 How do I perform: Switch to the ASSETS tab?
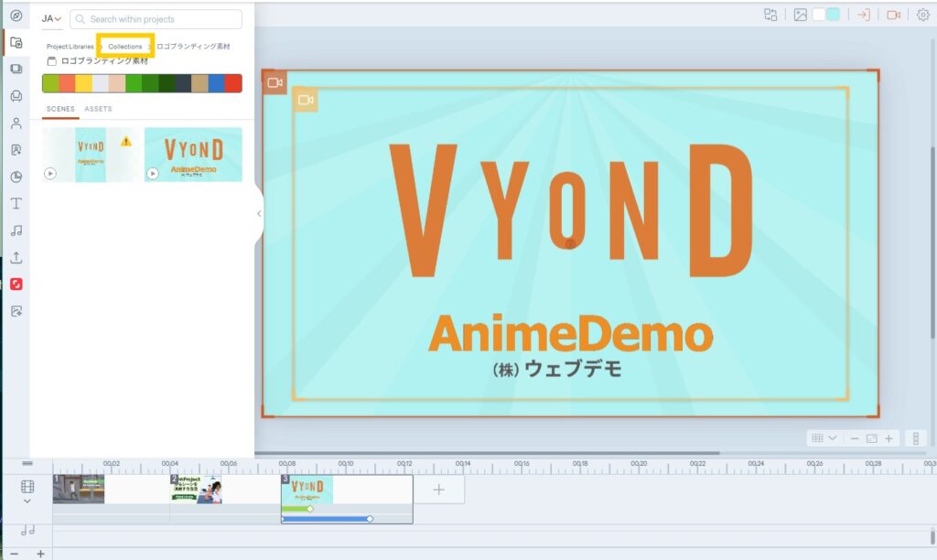98,109
